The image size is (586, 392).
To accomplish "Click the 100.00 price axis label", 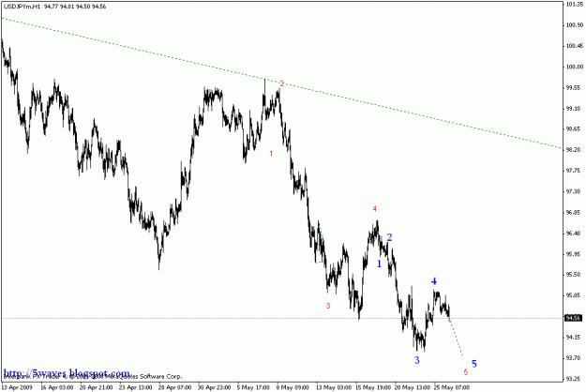I will [x=575, y=67].
